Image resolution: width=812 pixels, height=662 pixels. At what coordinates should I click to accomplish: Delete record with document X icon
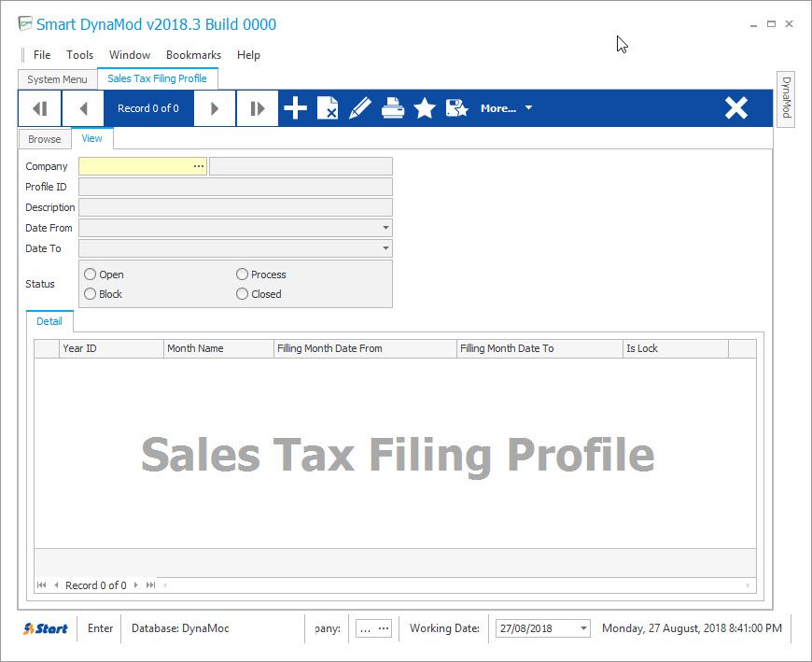[328, 108]
